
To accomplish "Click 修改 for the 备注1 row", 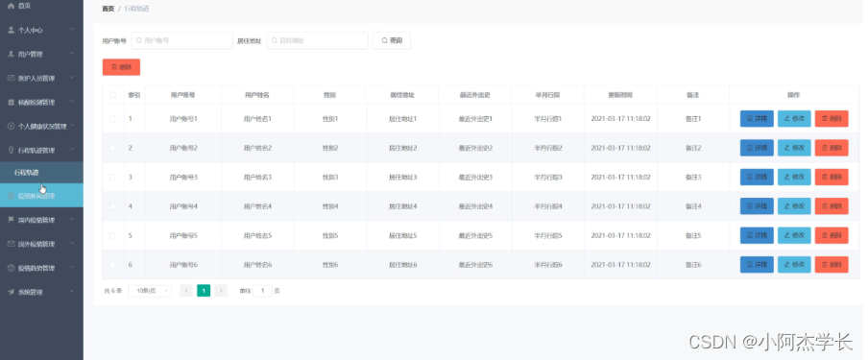I will tap(794, 118).
